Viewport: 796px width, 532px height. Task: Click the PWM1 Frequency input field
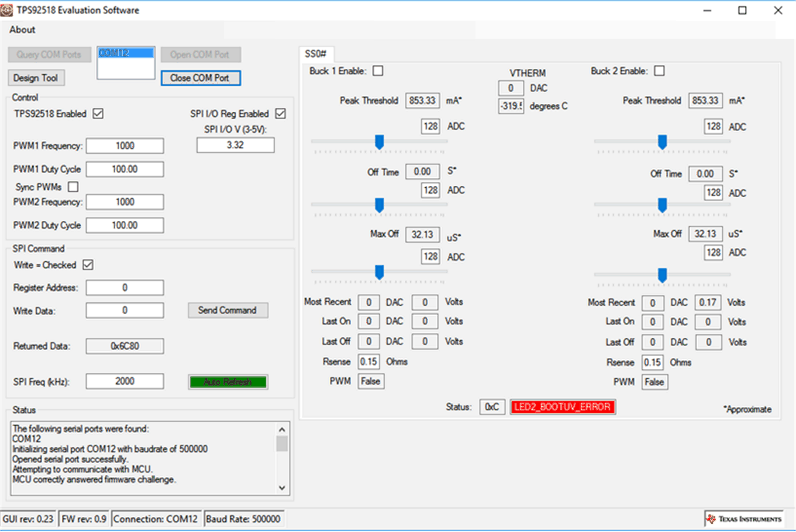pyautogui.click(x=125, y=146)
